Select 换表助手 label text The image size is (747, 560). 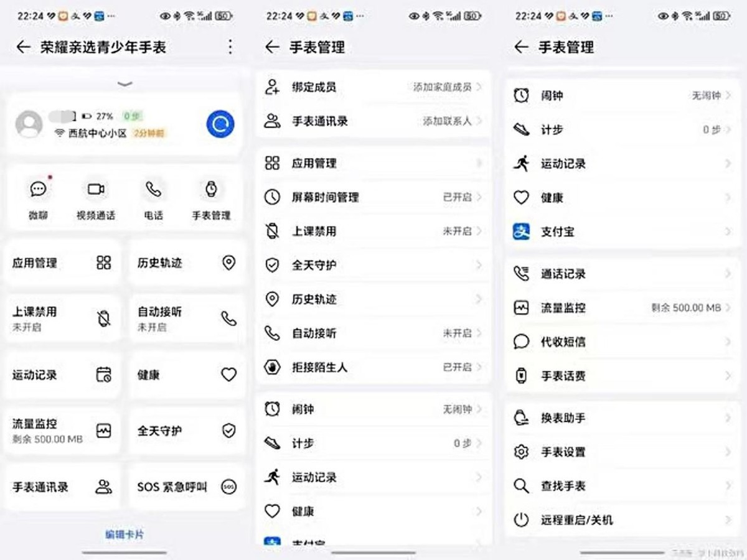(563, 418)
